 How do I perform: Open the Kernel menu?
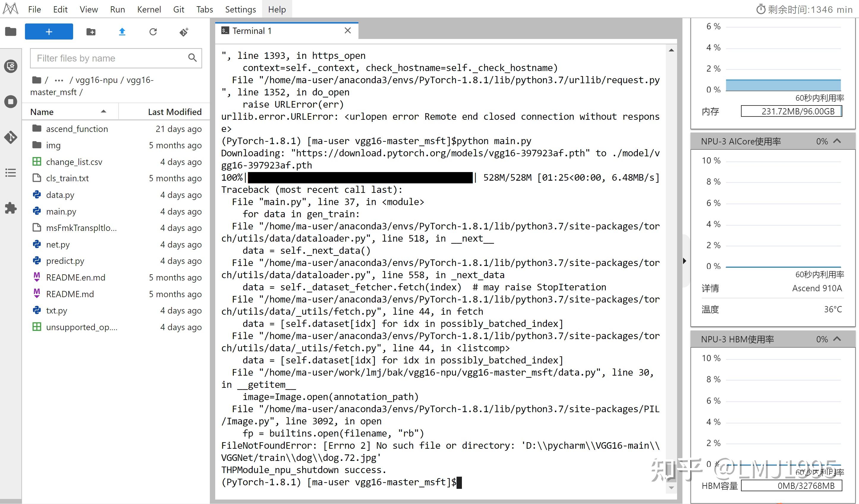click(x=149, y=9)
